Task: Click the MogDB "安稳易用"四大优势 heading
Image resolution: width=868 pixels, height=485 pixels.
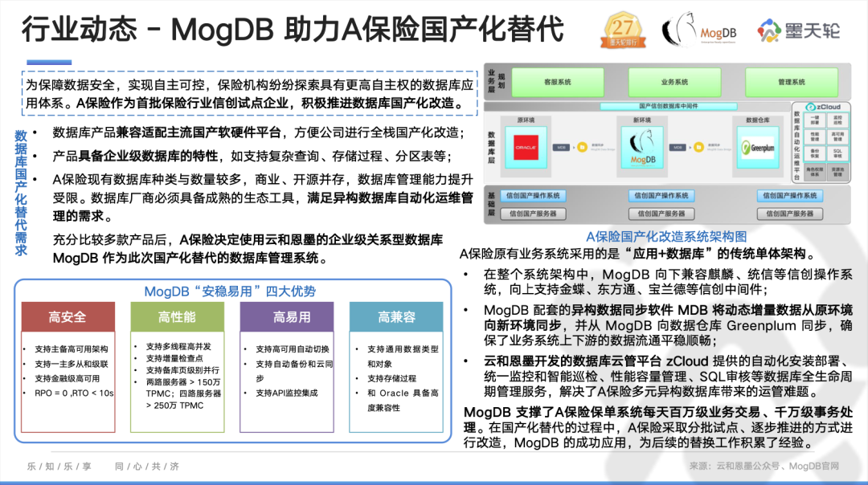Action: (x=230, y=291)
